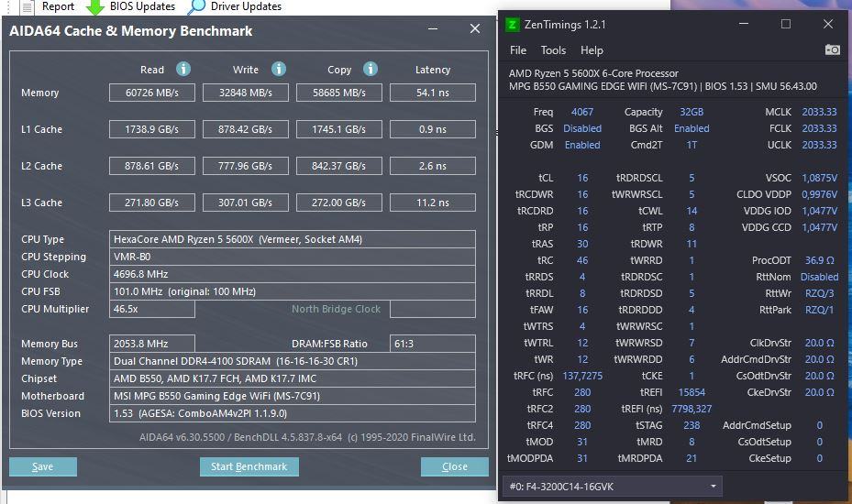Click the Save button in AIDA64
852x504 pixels.
(43, 466)
